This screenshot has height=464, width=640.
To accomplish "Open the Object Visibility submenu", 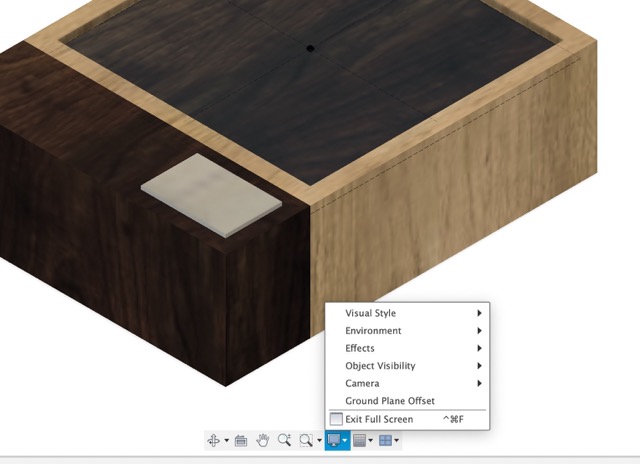I will click(x=407, y=366).
